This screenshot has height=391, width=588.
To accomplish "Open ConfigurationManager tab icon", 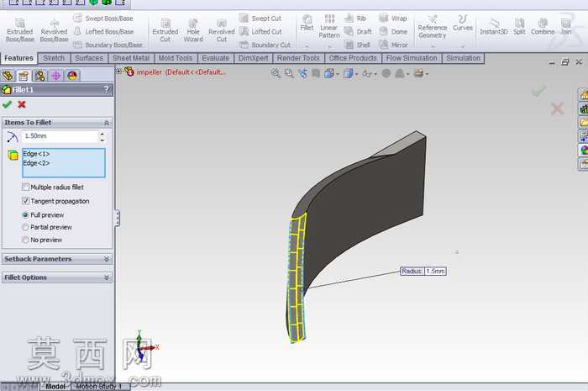I will [39, 76].
